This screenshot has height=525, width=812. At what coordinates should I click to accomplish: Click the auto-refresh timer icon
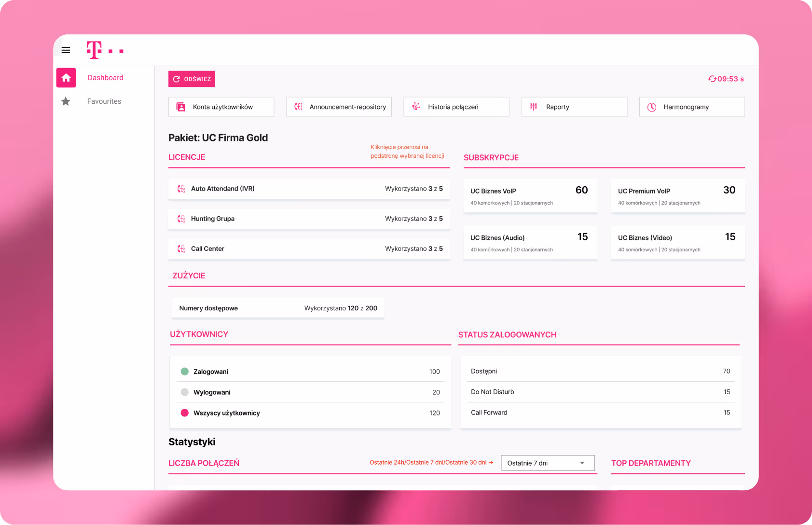coord(712,79)
